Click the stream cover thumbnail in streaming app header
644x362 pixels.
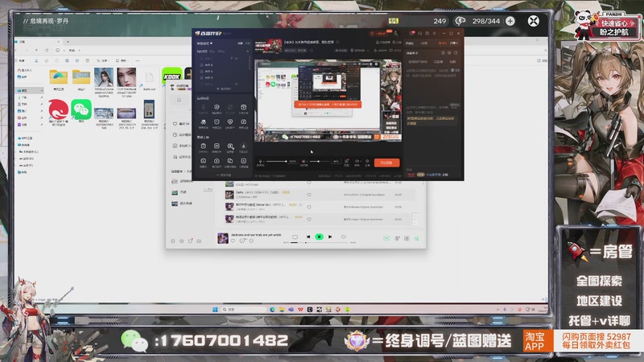pyautogui.click(x=268, y=47)
